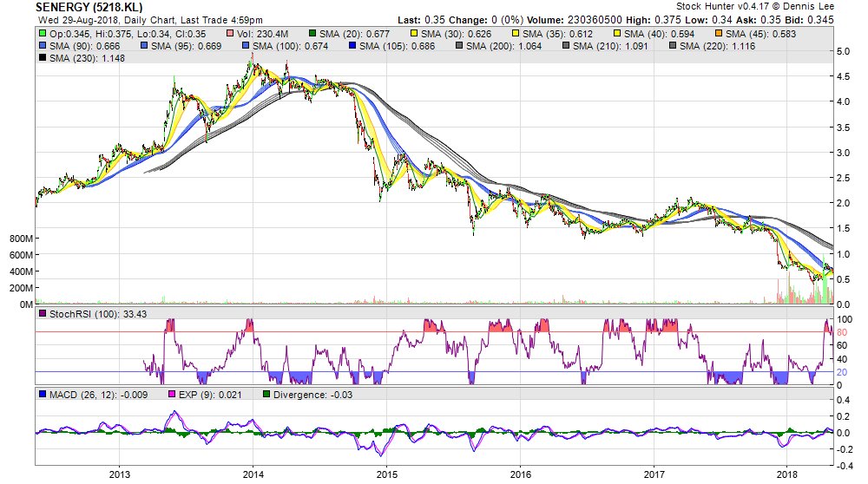The width and height of the screenshot is (868, 484).
Task: Click the SMA (45) orange swatch
Action: pyautogui.click(x=719, y=34)
